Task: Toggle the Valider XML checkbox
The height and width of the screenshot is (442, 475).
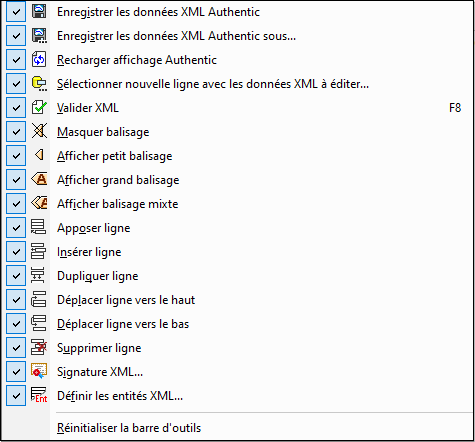Action: tap(16, 108)
